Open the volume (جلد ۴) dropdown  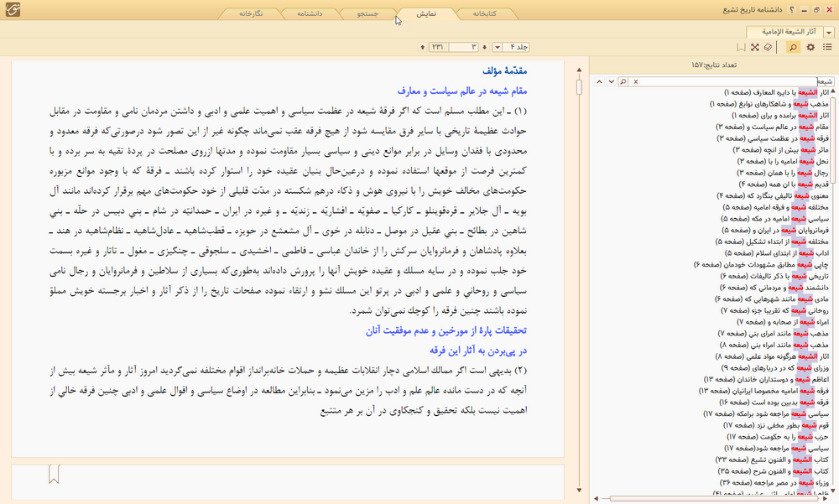pyautogui.click(x=497, y=47)
